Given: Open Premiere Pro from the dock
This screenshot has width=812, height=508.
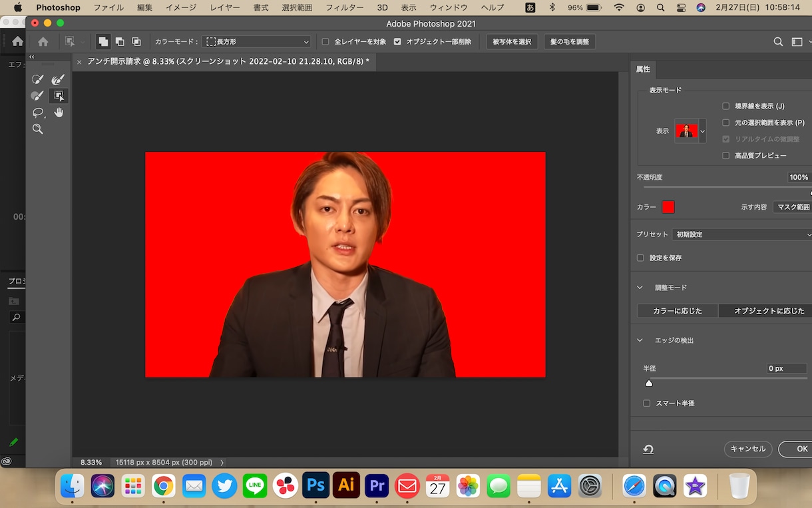Looking at the screenshot, I should coord(377,485).
